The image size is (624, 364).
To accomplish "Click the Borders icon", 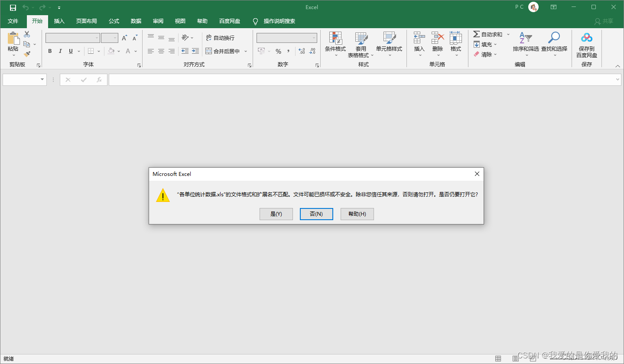I will coord(91,51).
